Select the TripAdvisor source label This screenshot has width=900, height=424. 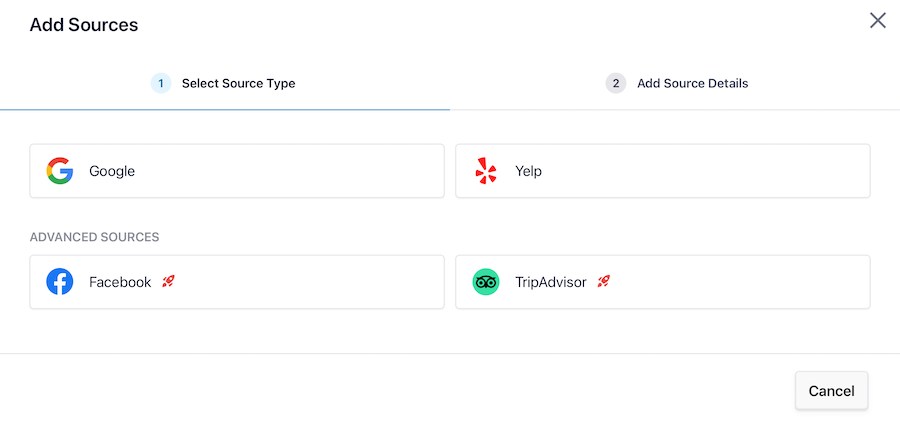[x=550, y=282]
